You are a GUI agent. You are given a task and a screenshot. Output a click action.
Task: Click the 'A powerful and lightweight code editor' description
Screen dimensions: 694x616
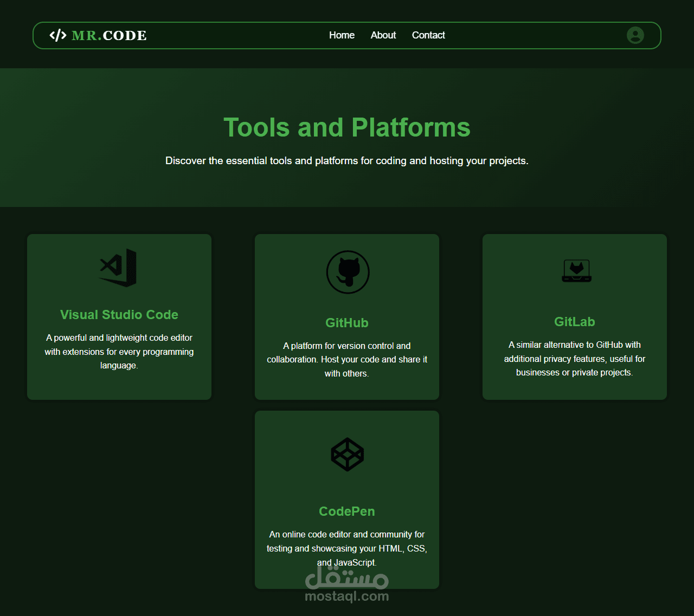coord(119,352)
